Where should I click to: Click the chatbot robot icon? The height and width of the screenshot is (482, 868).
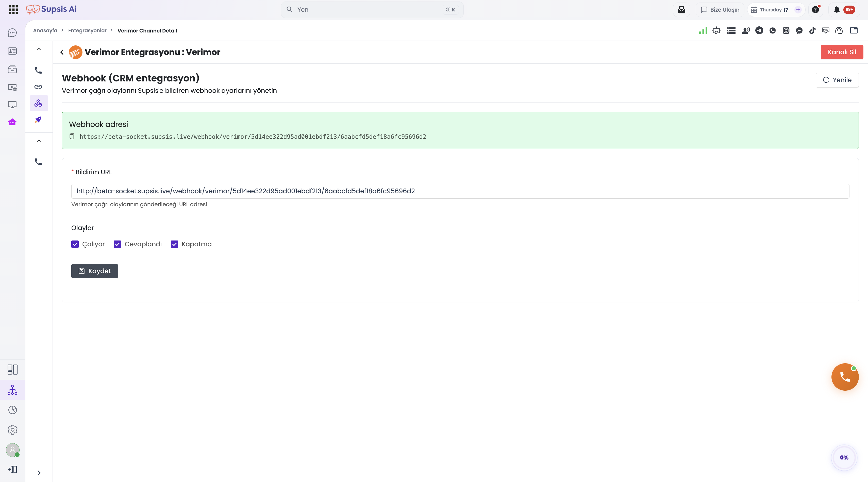pos(716,31)
